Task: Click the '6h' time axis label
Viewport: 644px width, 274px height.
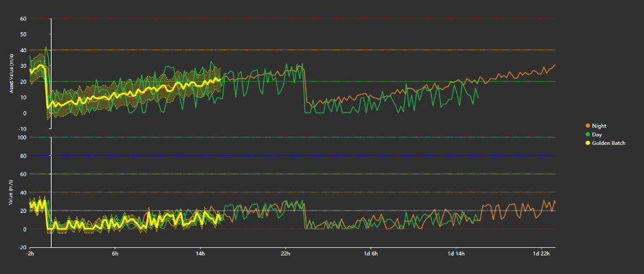Action: (115, 254)
